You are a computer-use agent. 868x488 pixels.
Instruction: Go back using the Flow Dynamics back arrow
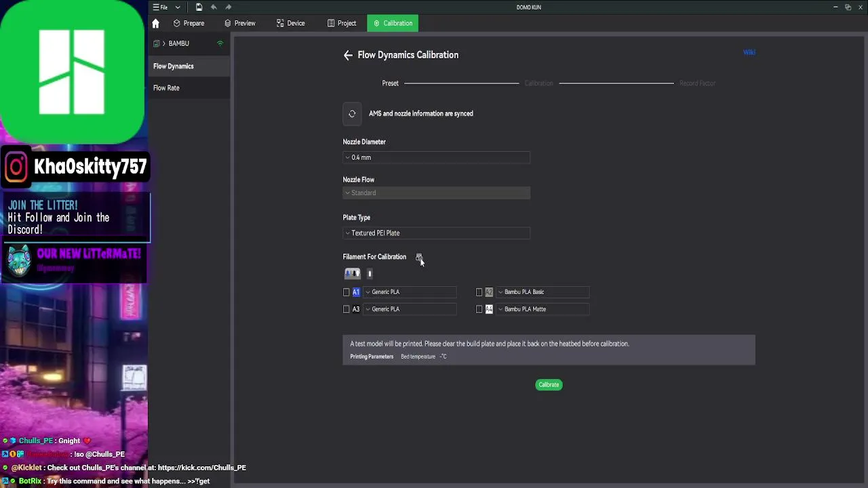[x=348, y=56]
